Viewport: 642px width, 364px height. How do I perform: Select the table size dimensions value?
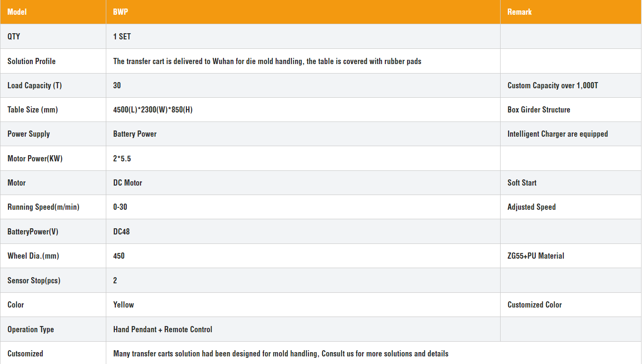point(153,110)
